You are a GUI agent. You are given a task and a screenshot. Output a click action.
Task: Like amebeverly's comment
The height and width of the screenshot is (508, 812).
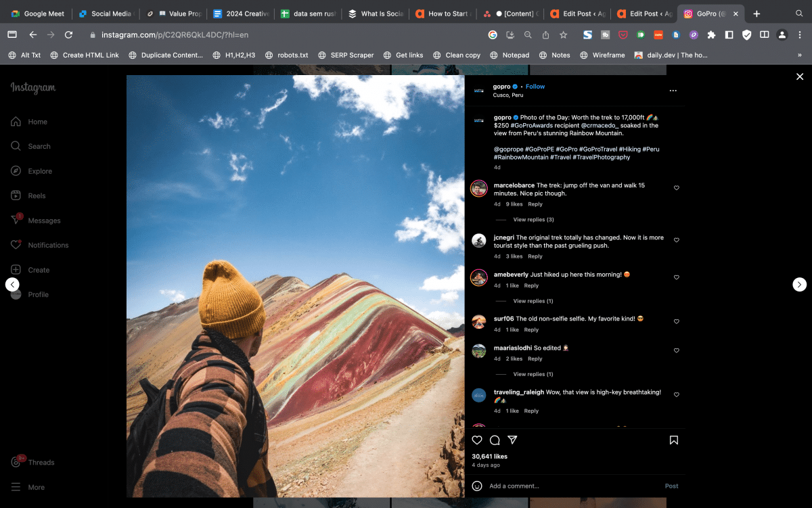click(x=677, y=277)
